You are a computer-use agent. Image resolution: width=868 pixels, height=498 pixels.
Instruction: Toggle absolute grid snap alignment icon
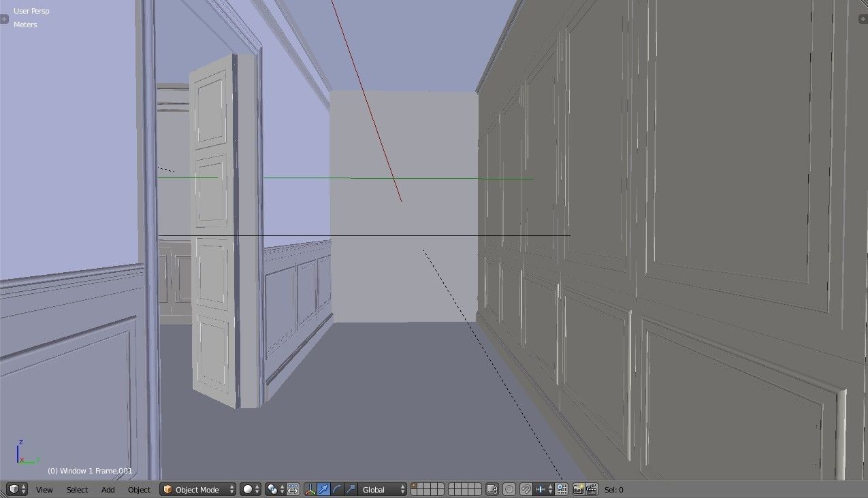(561, 489)
